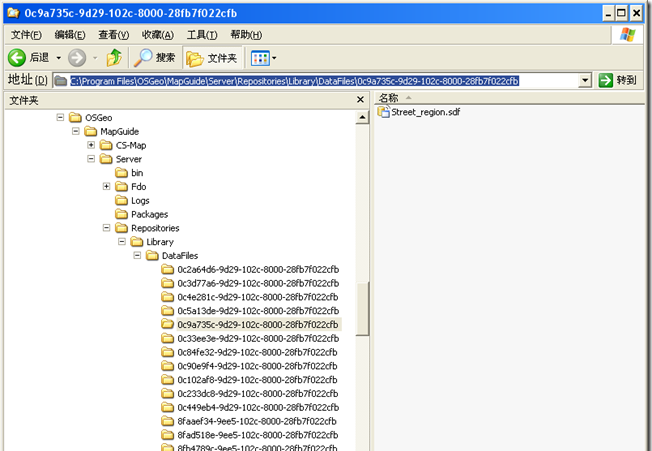Collapse the Repositories tree node
This screenshot has width=652, height=451.
point(106,228)
